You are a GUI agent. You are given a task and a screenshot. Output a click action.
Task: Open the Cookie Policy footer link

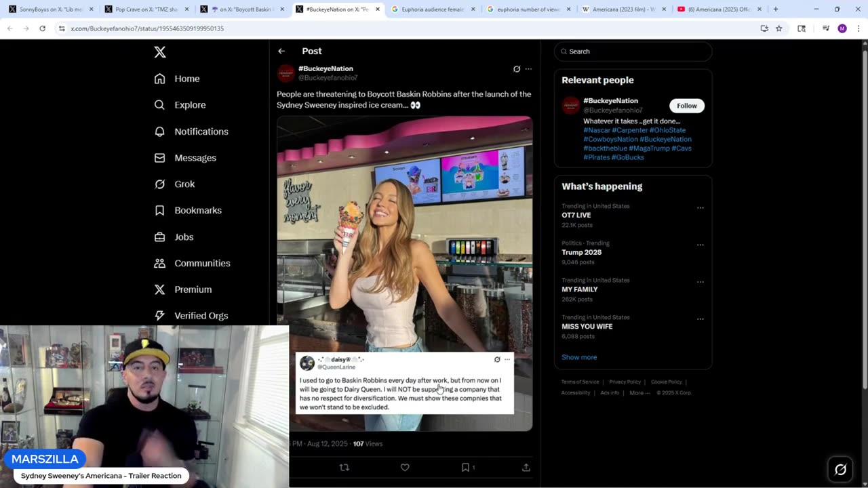[667, 382]
